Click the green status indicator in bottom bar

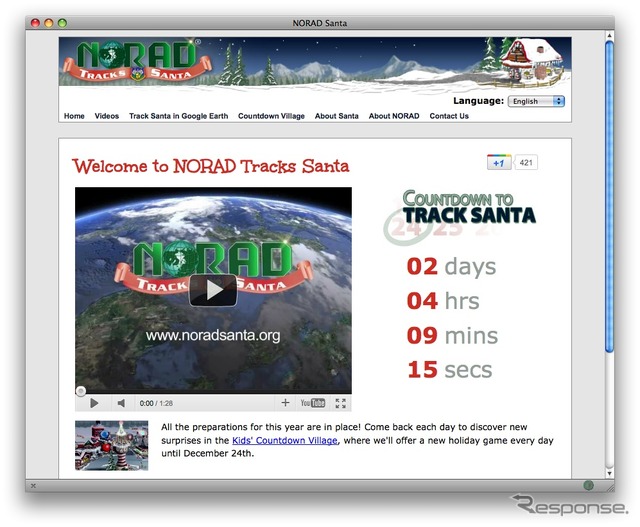[x=588, y=485]
